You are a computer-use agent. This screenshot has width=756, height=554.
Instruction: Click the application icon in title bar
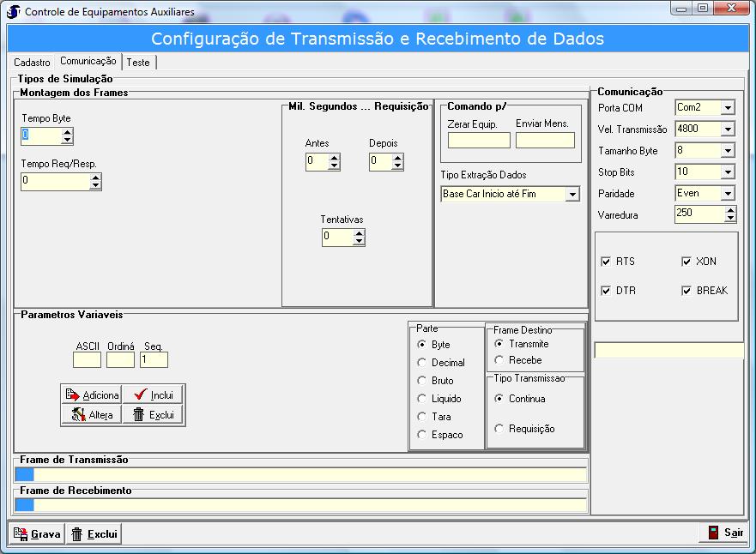click(x=14, y=12)
